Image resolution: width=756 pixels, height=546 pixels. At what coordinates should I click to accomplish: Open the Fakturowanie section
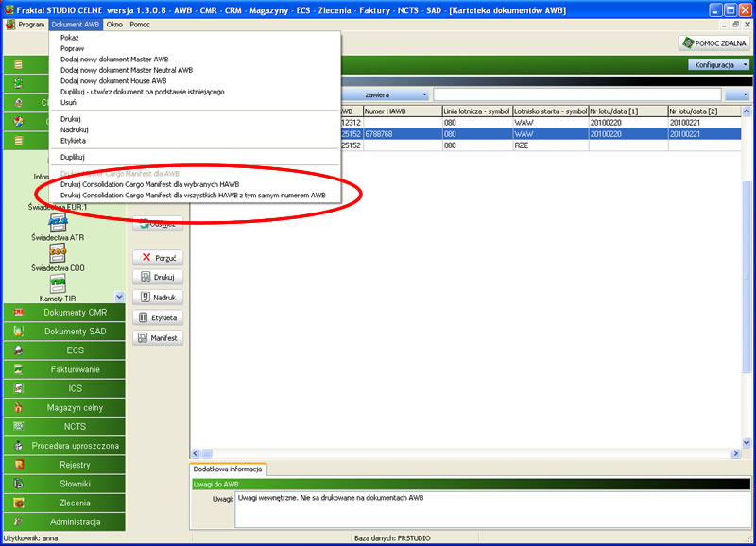pyautogui.click(x=64, y=369)
